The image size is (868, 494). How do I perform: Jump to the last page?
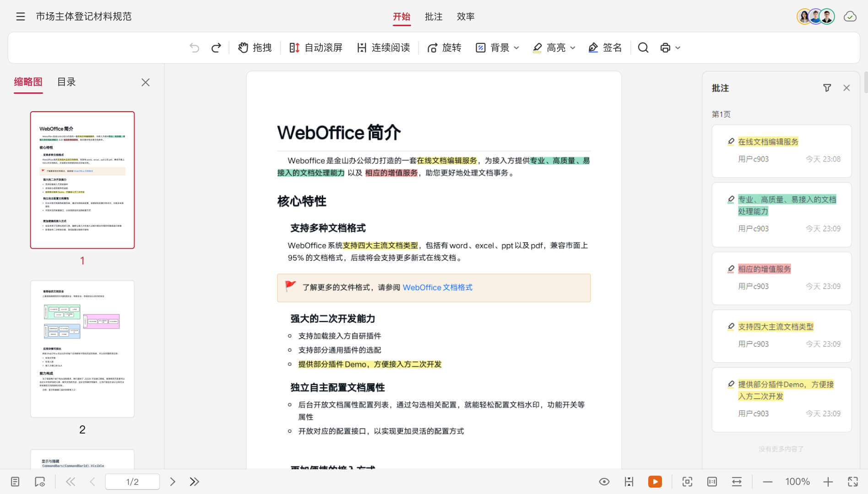click(195, 482)
